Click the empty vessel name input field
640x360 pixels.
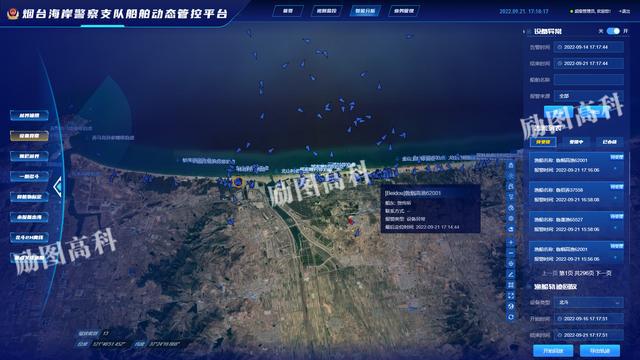[588, 80]
